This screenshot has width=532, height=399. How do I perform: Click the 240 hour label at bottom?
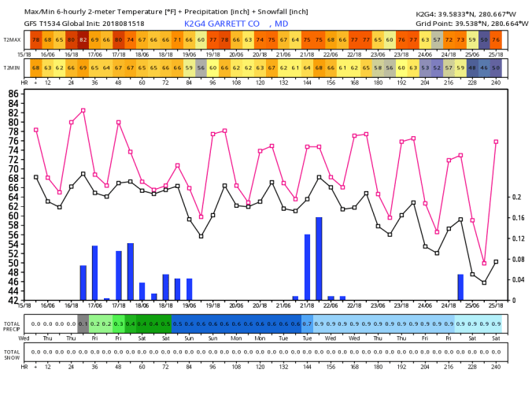point(496,367)
